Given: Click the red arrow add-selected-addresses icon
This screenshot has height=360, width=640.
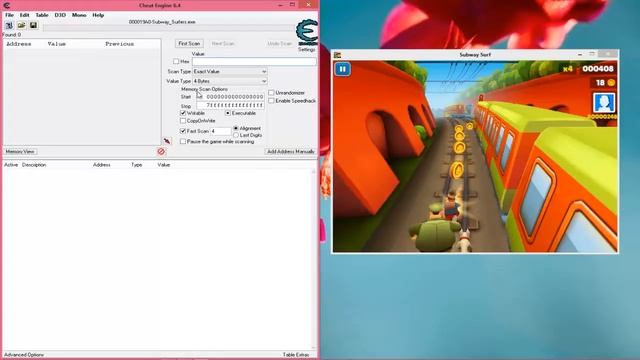Looking at the screenshot, I should (x=167, y=141).
